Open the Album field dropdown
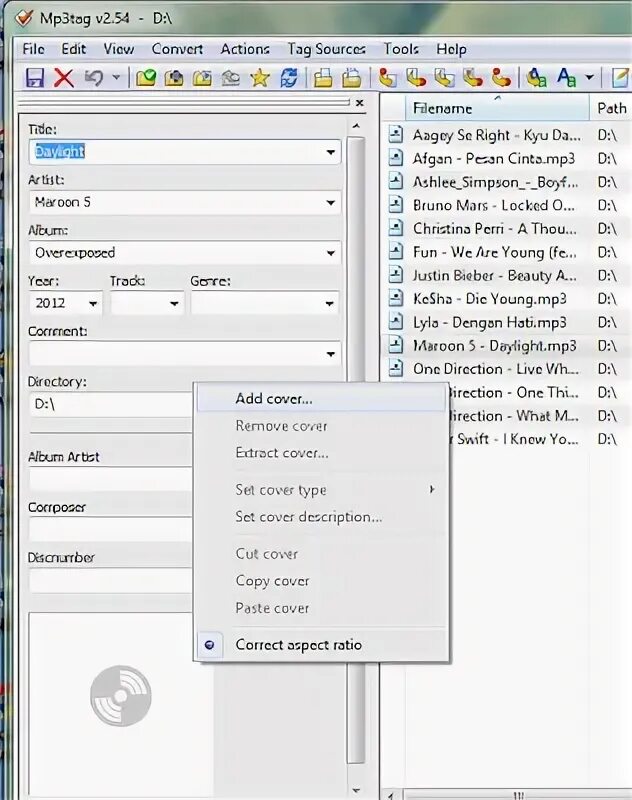The width and height of the screenshot is (632, 800). tap(331, 253)
